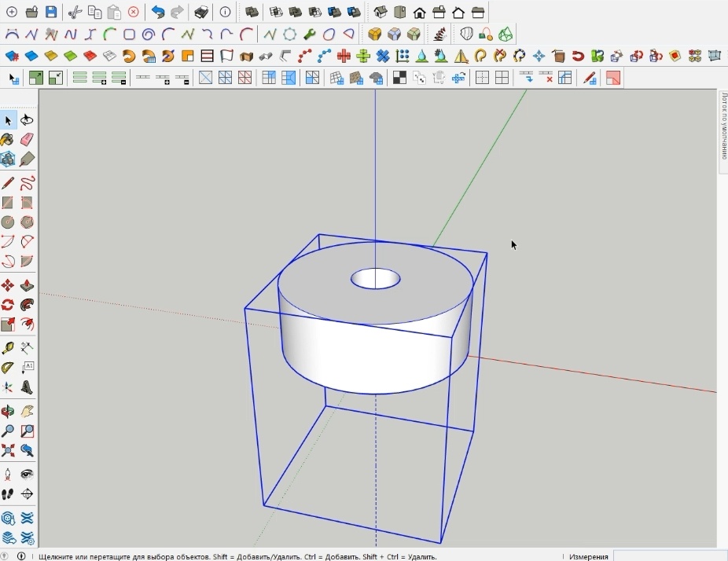This screenshot has height=561, width=728.
Task: Activate the Offset tool
Action: pyautogui.click(x=27, y=324)
